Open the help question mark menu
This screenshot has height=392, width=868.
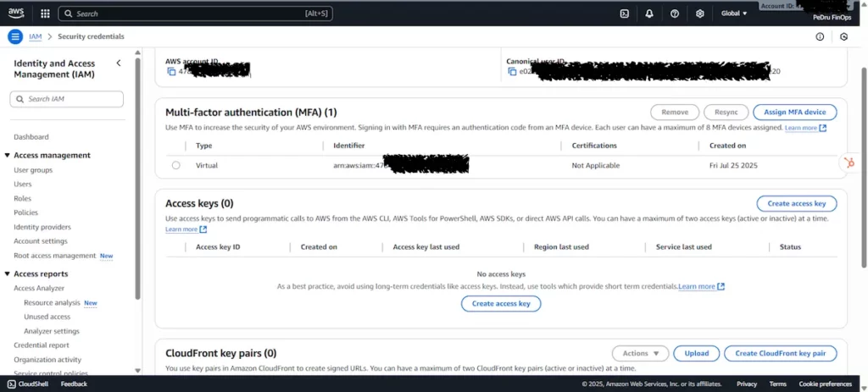(675, 14)
